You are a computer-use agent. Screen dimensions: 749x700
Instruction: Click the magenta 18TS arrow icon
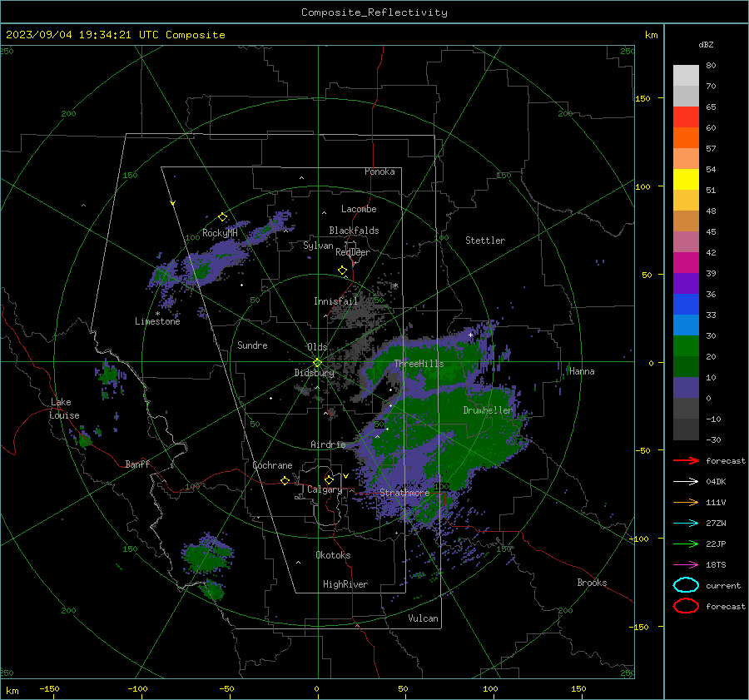click(x=686, y=565)
